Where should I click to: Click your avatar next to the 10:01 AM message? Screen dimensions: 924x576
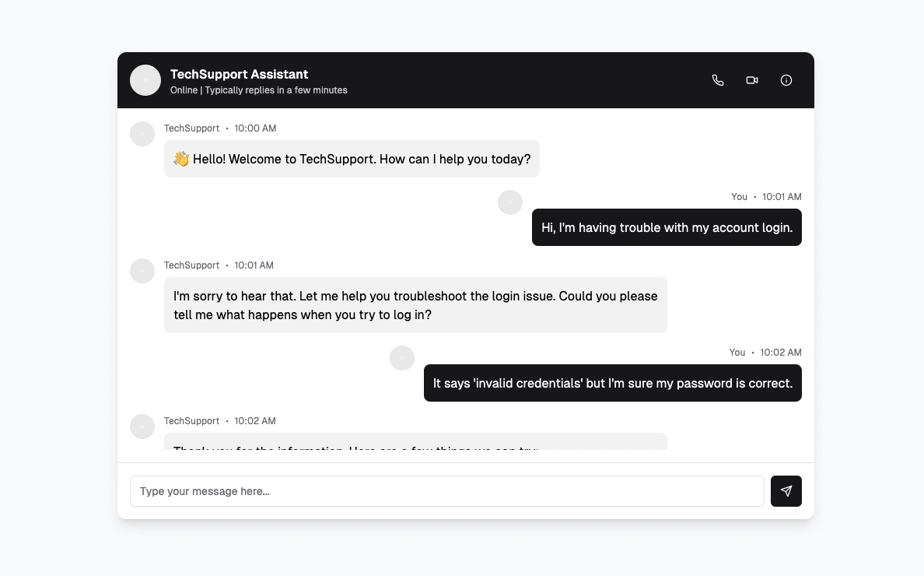[x=510, y=202]
